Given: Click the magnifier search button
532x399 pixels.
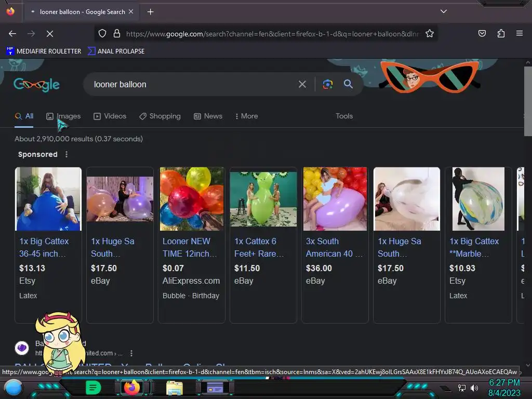Looking at the screenshot, I should [x=349, y=84].
